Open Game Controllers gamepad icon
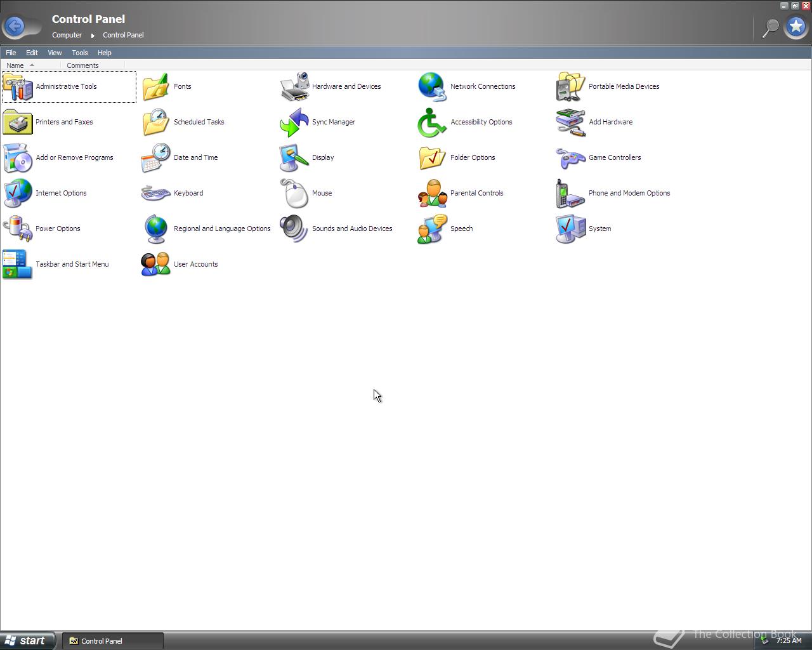 click(571, 157)
